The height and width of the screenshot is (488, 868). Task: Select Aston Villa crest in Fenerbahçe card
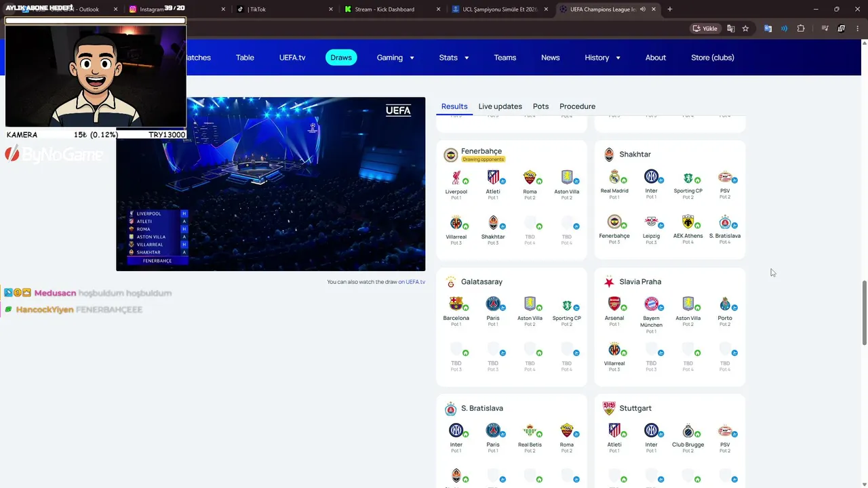[567, 178]
